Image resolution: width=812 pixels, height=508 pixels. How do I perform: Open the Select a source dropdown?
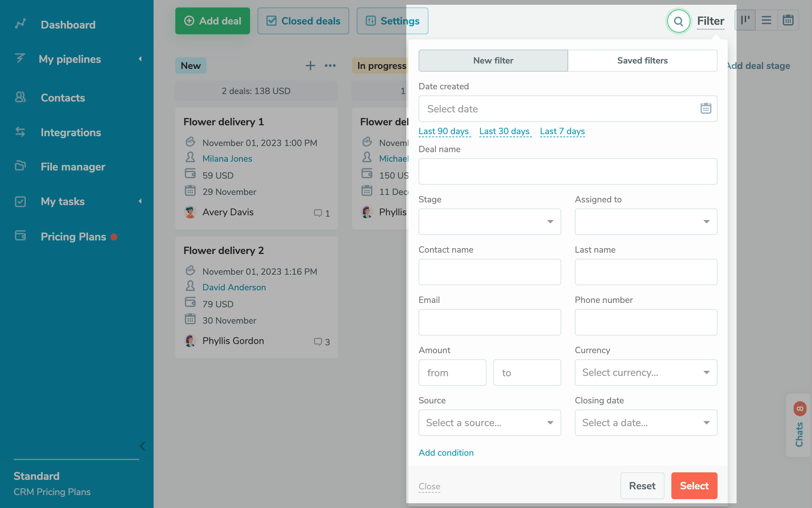490,423
